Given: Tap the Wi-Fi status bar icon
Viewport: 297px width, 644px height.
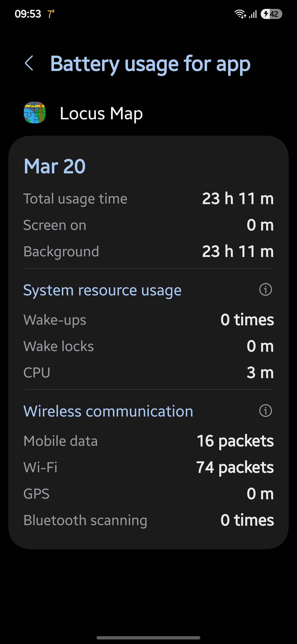Looking at the screenshot, I should click(x=240, y=14).
